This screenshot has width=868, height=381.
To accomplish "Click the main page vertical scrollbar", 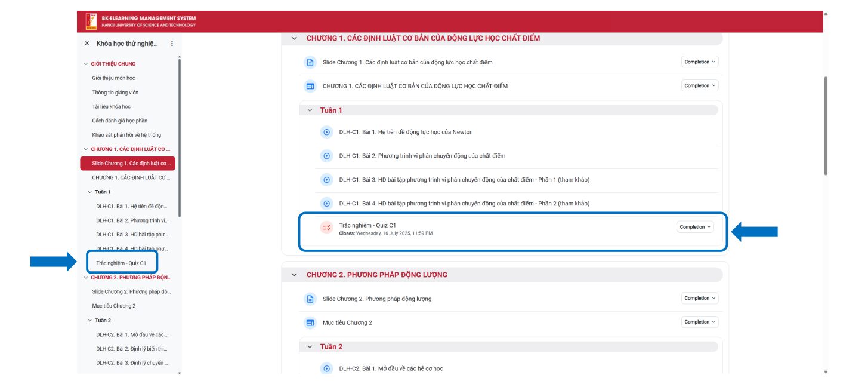I will pyautogui.click(x=826, y=125).
